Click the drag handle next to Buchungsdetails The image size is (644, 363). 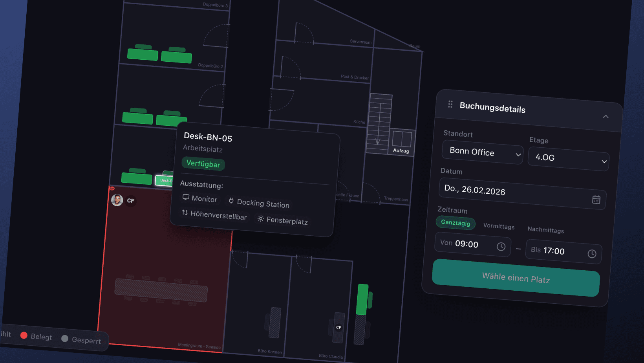450,104
